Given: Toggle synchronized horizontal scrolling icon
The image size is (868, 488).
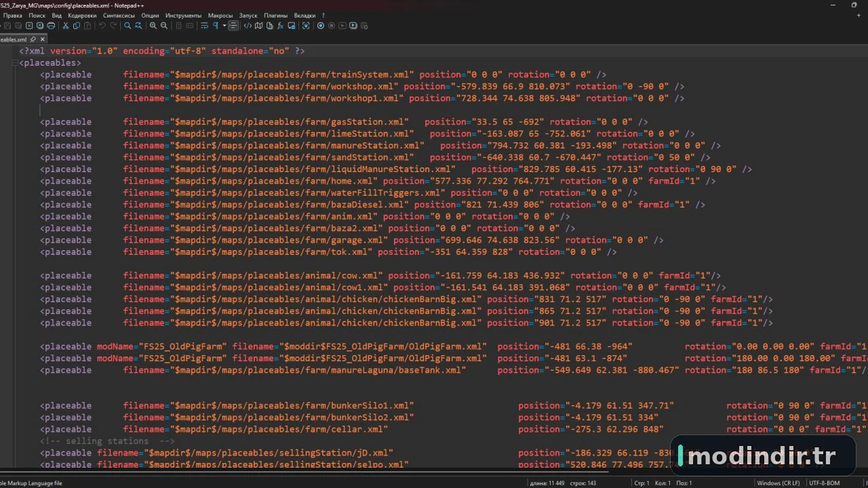Looking at the screenshot, I should point(190,26).
